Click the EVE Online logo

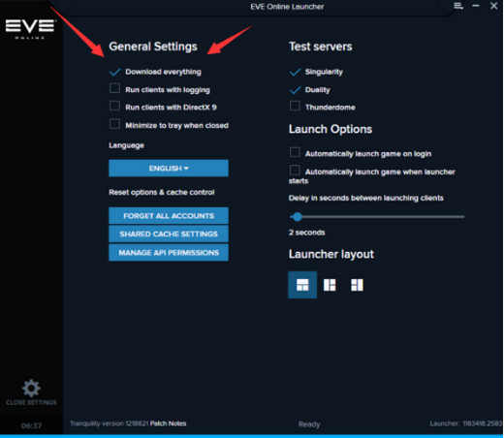(31, 29)
